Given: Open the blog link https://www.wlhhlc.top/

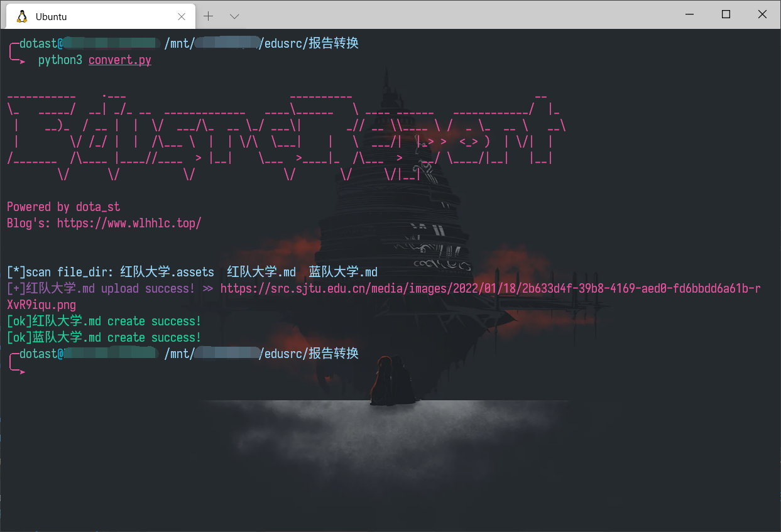Looking at the screenshot, I should (129, 223).
